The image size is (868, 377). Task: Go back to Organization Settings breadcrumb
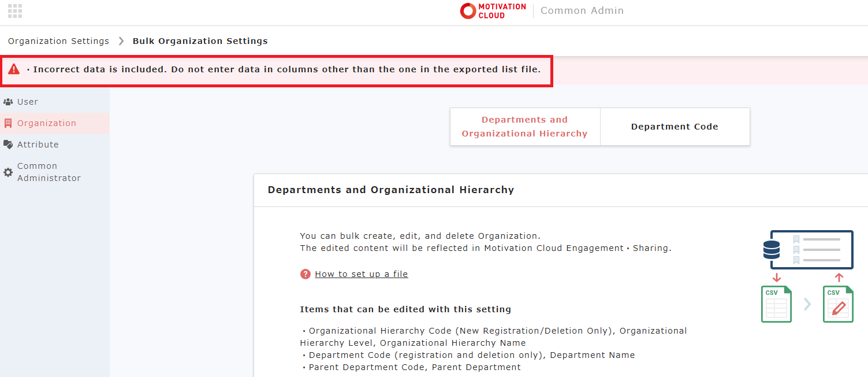point(58,41)
